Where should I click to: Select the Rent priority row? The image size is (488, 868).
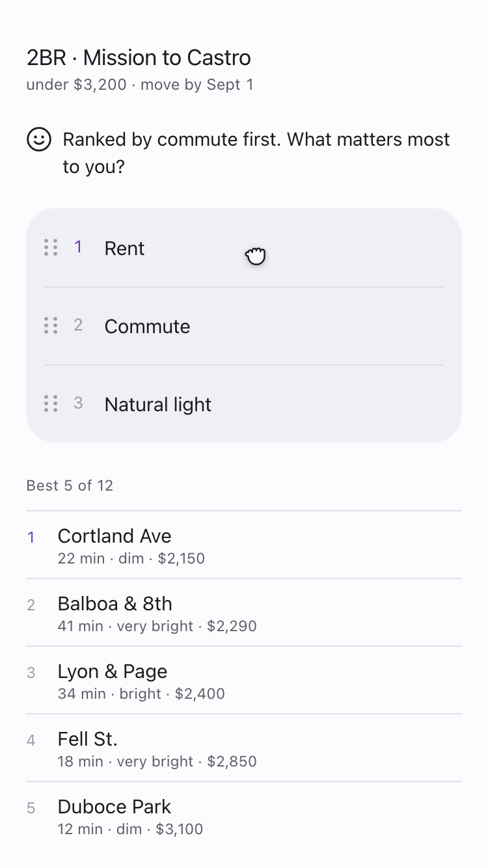(244, 248)
